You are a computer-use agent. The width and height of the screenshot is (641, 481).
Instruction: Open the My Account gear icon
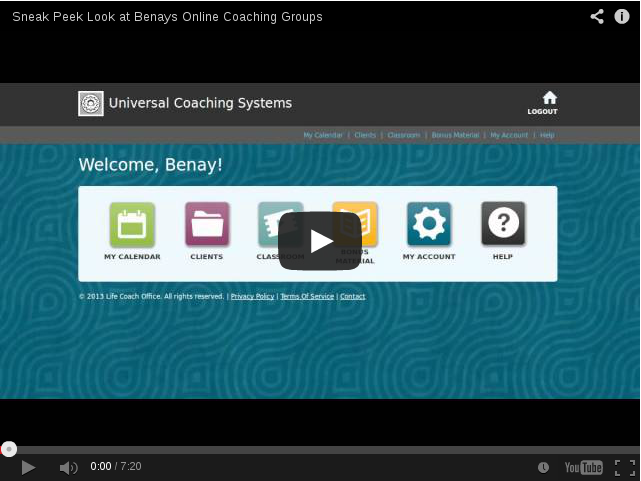click(429, 224)
